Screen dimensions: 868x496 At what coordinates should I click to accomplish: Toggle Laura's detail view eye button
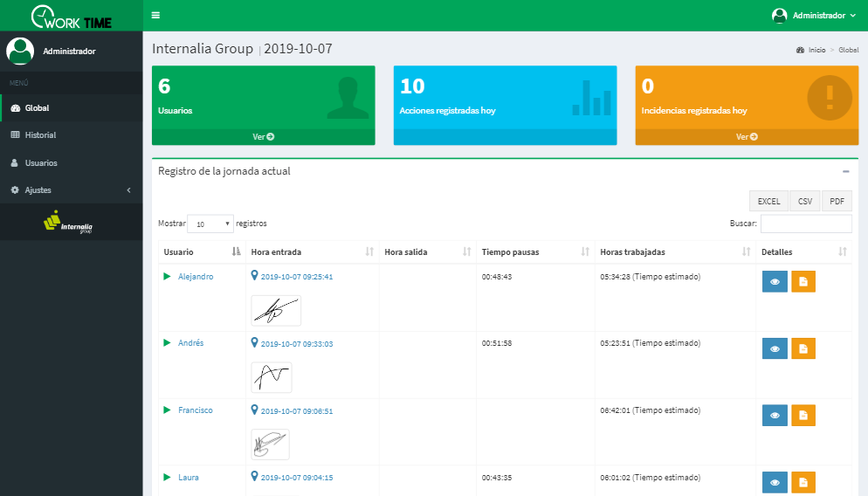click(x=774, y=482)
